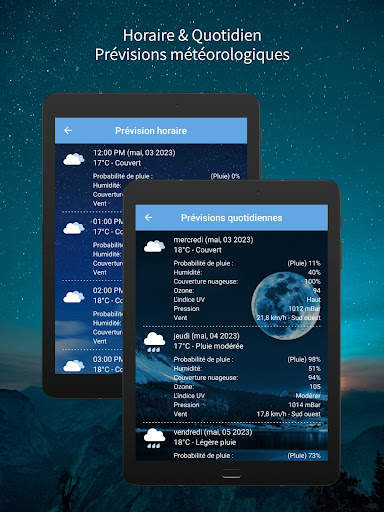Select Prévisions quotidiennes title
This screenshot has height=512, width=384.
231,218
